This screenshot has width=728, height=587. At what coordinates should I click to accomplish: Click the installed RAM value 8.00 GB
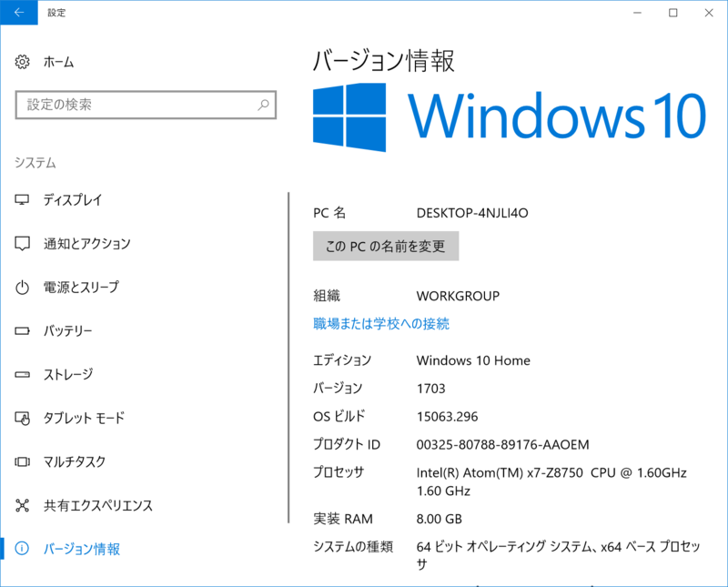coord(440,519)
